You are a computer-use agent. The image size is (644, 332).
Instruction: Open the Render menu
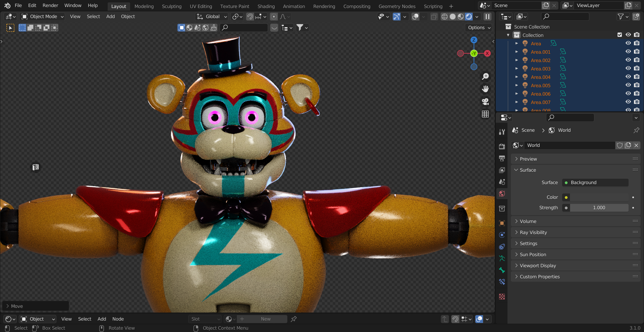pyautogui.click(x=50, y=5)
